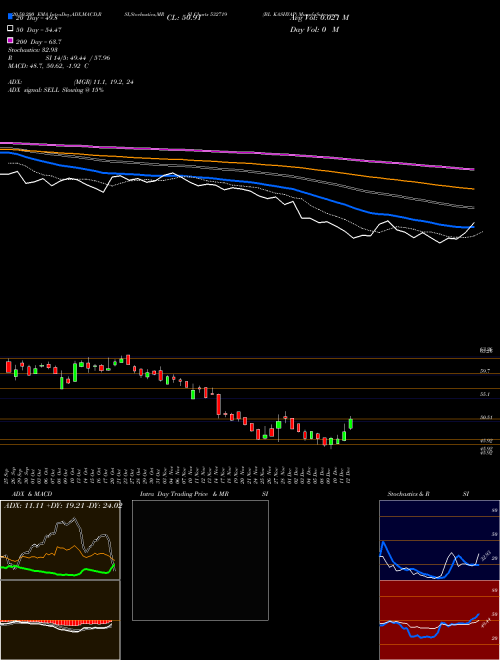The width and height of the screenshot is (500, 660).
Task: Click the right end of the blue 20 Day line
Action: pos(473,227)
